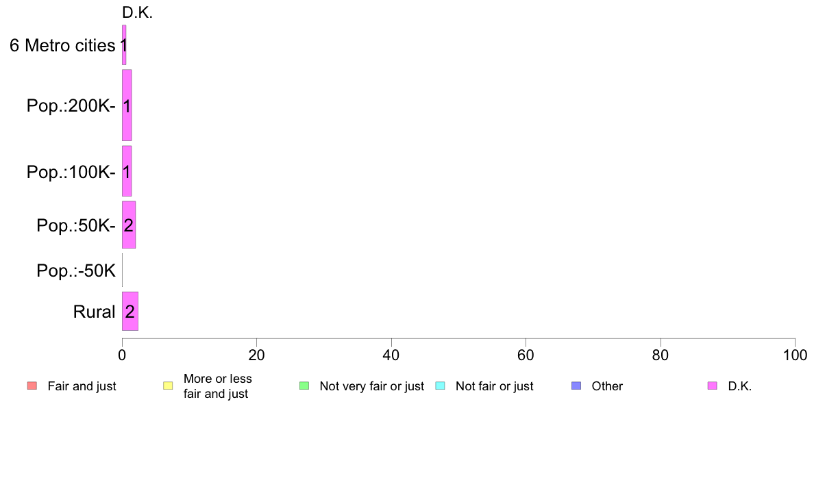This screenshot has width=814, height=504.
Task: Click the Rural category label
Action: [94, 312]
